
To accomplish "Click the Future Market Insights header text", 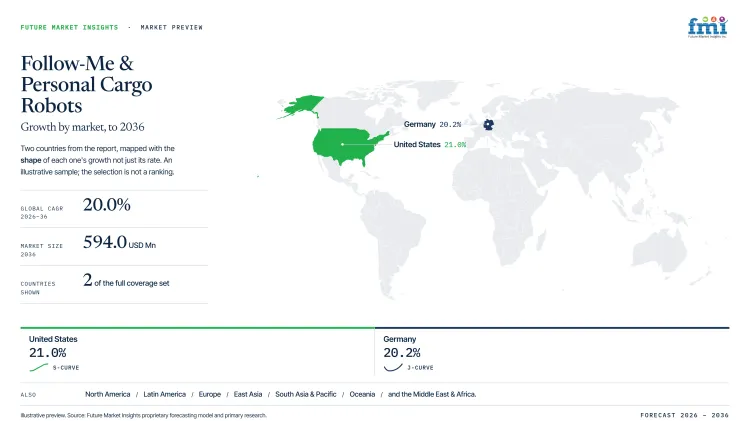I will click(69, 27).
